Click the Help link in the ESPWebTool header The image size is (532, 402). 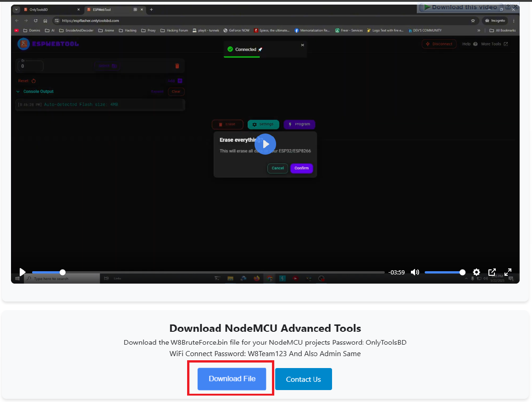[x=470, y=44]
